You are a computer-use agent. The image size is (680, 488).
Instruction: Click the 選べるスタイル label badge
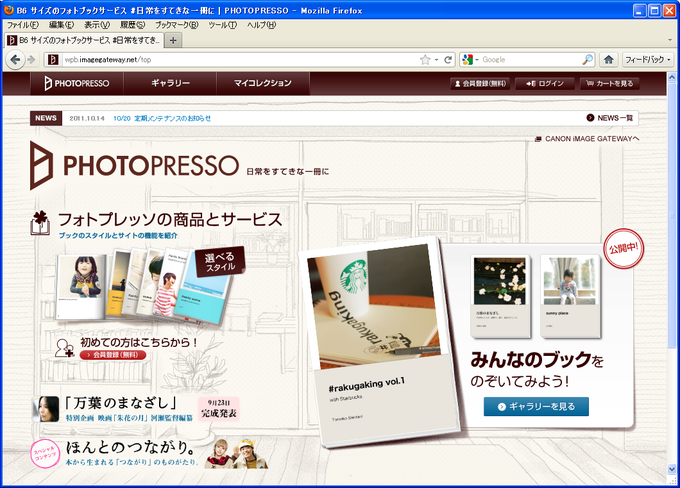pyautogui.click(x=220, y=262)
